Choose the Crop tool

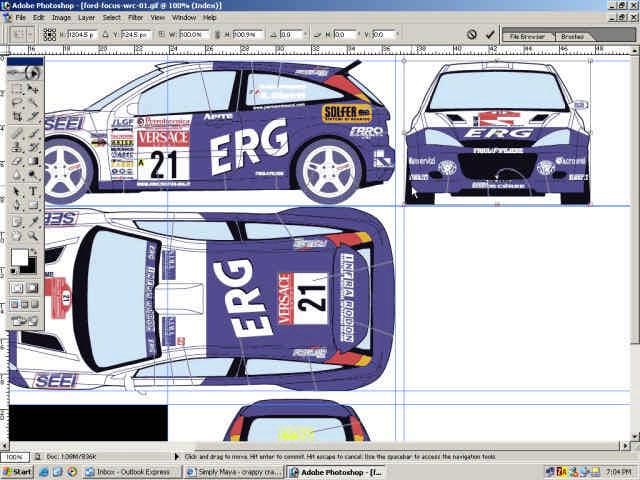tap(17, 116)
